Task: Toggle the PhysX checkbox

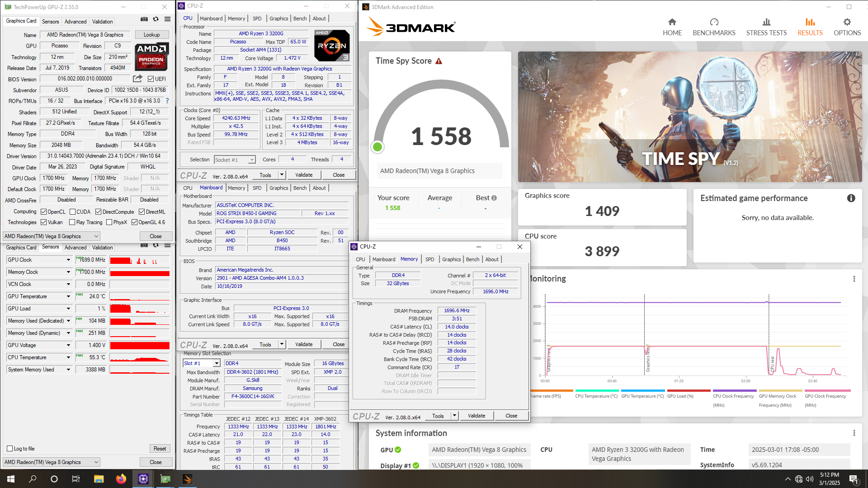Action: point(109,222)
